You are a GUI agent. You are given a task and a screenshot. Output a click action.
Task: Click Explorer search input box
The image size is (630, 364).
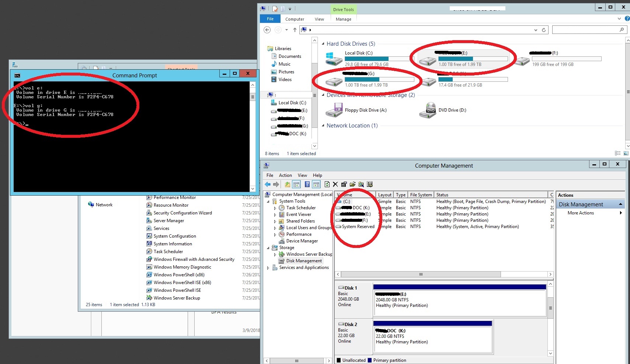(589, 30)
